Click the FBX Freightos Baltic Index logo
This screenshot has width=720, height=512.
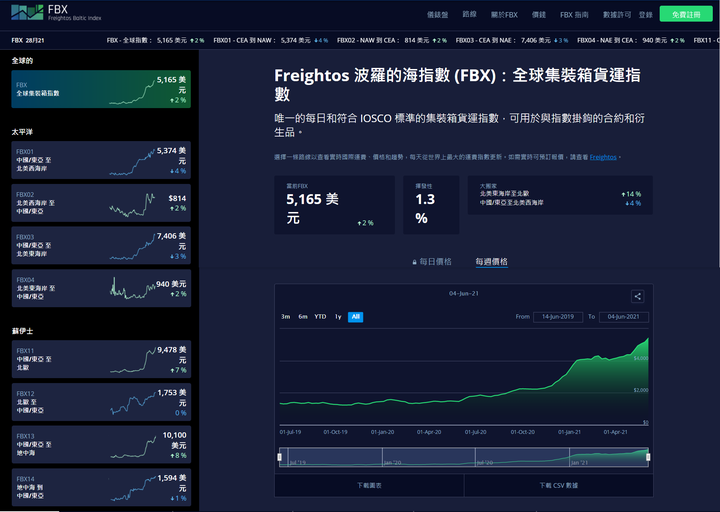pos(56,12)
